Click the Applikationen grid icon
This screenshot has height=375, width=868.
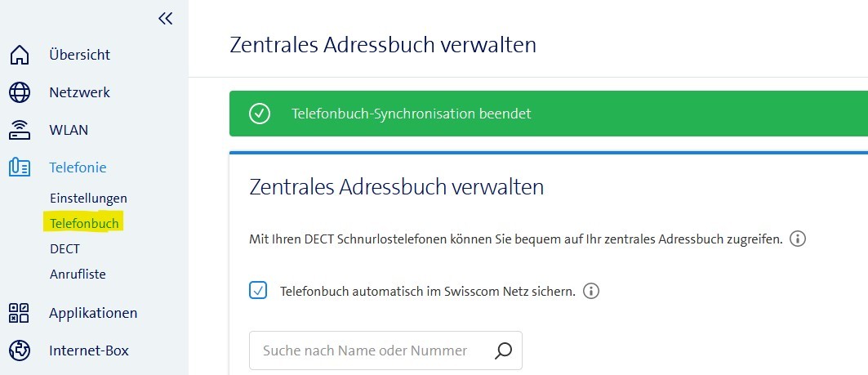click(x=20, y=313)
